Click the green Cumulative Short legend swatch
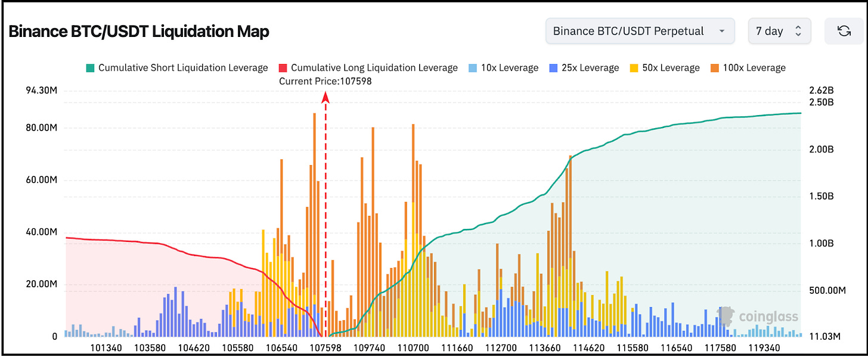This screenshot has width=868, height=357. pyautogui.click(x=90, y=68)
